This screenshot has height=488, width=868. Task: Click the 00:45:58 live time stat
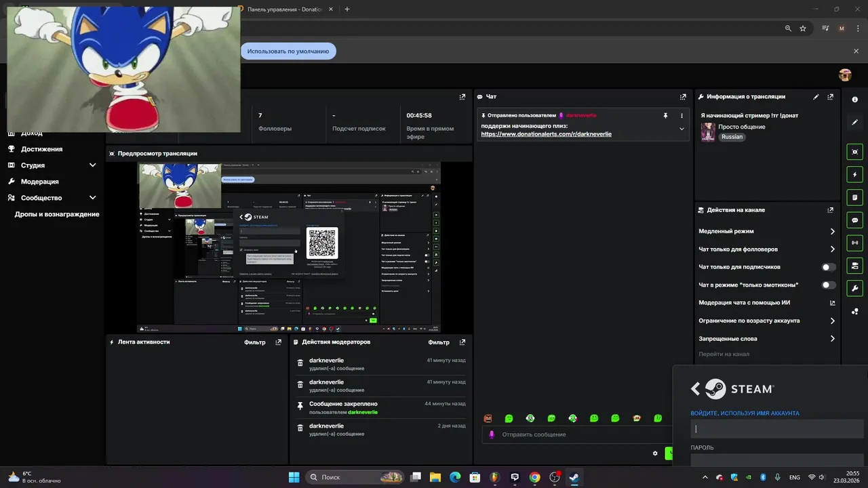[x=432, y=125]
